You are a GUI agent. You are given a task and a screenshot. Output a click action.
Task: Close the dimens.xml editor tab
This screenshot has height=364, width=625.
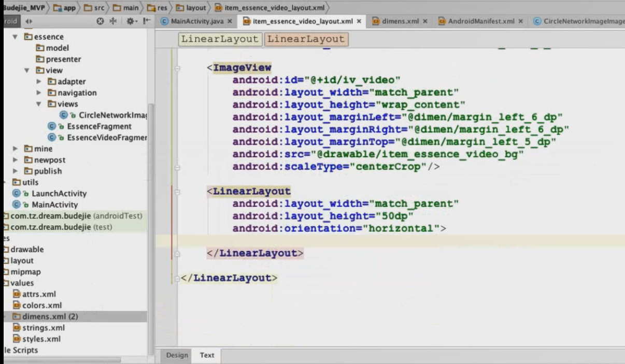pyautogui.click(x=425, y=21)
